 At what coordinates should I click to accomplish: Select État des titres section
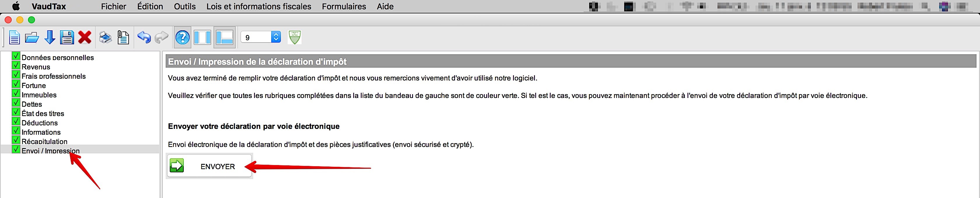coord(43,113)
